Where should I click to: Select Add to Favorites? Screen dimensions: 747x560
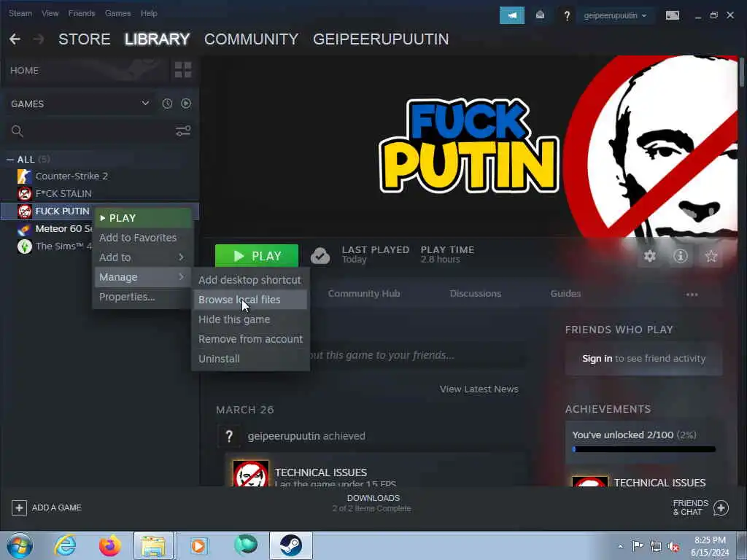[142, 238]
